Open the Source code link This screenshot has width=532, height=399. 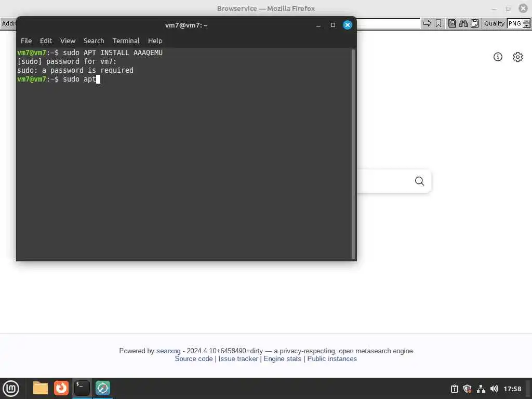194,358
